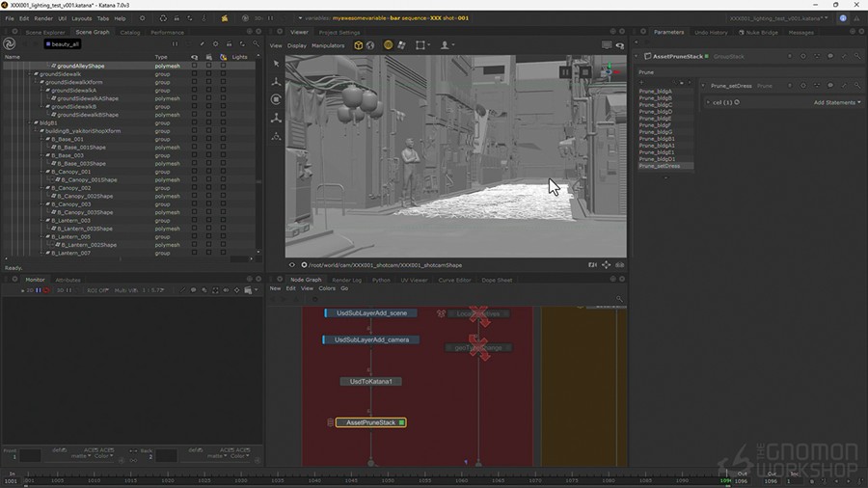This screenshot has width=868, height=488.
Task: Click the stop square button in Viewer overlay
Action: [584, 71]
